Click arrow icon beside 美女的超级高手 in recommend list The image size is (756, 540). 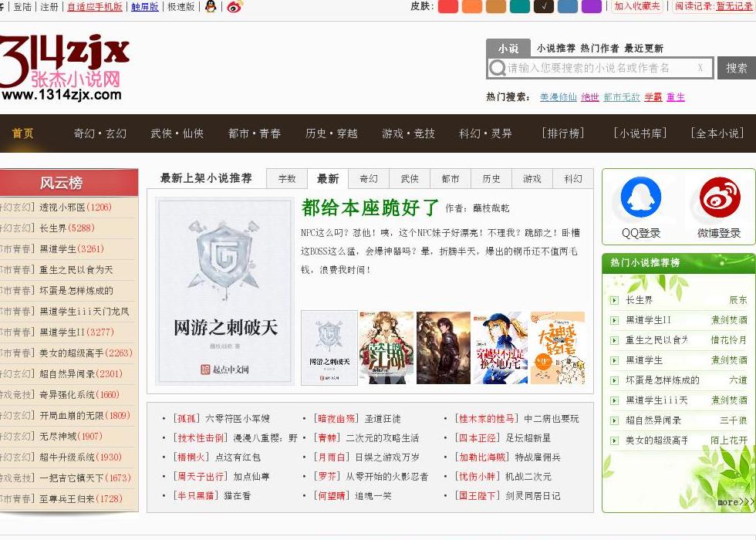coord(614,440)
